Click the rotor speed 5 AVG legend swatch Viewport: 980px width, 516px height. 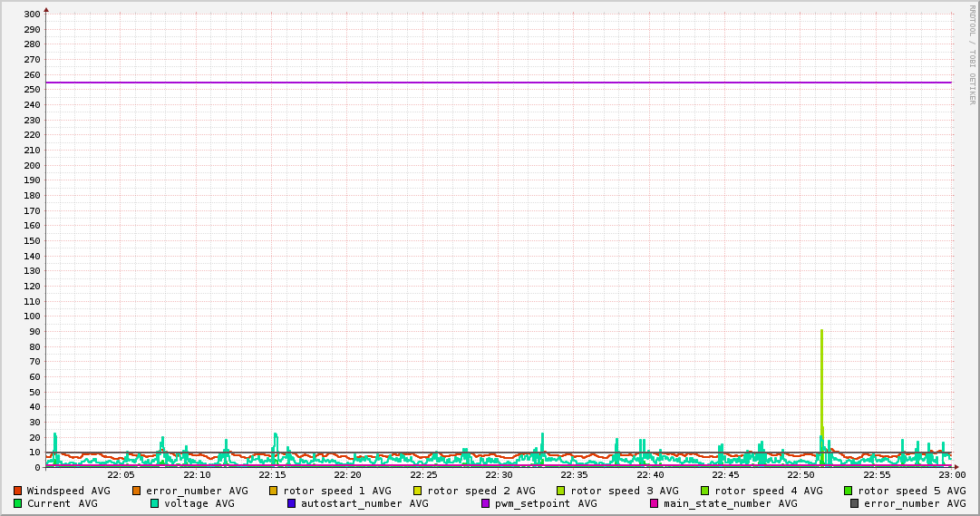click(849, 491)
